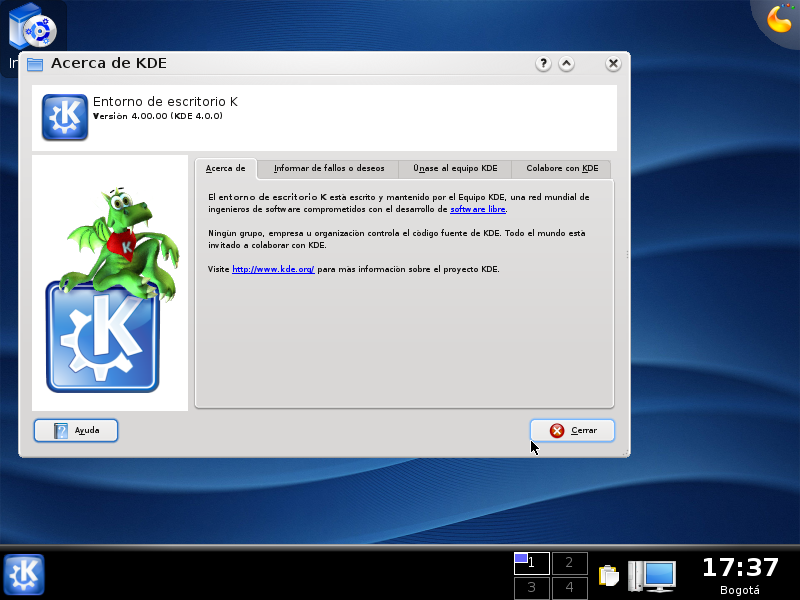Switch to virtual desktop 3 in the pager
The height and width of the screenshot is (600, 800).
(x=532, y=587)
